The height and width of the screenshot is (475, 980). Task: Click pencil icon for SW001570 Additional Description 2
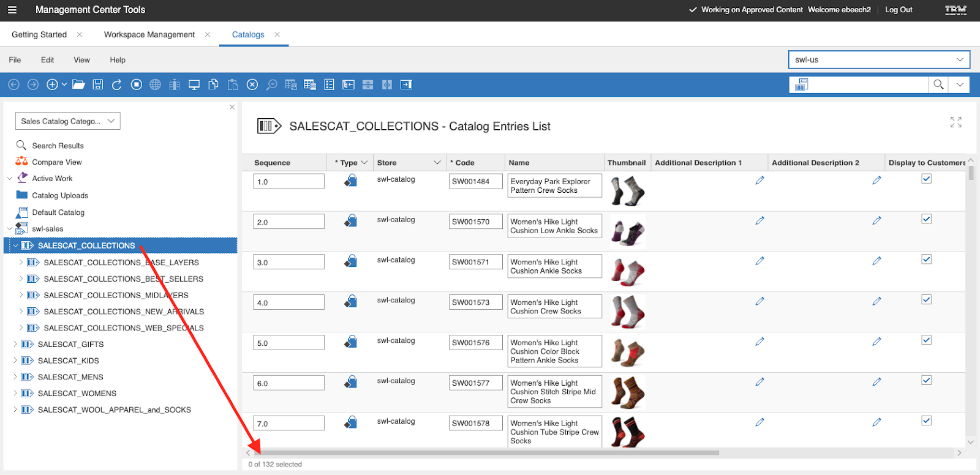click(876, 221)
